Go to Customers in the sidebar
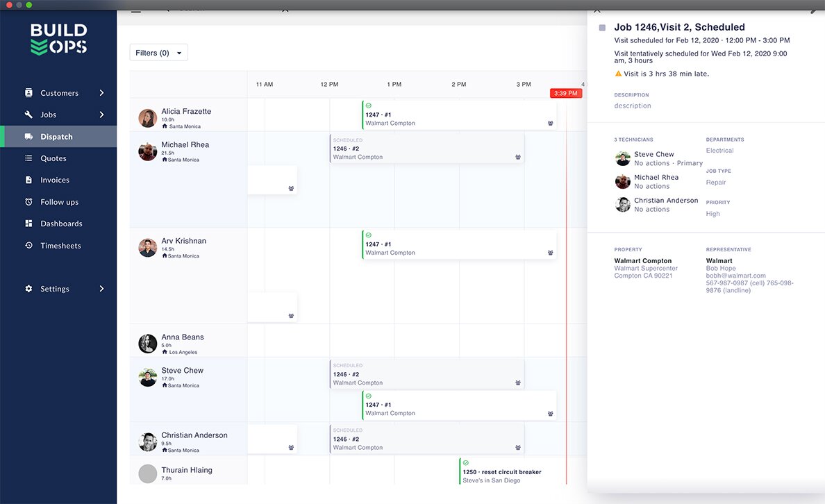Viewport: 825px width, 504px height. point(58,92)
